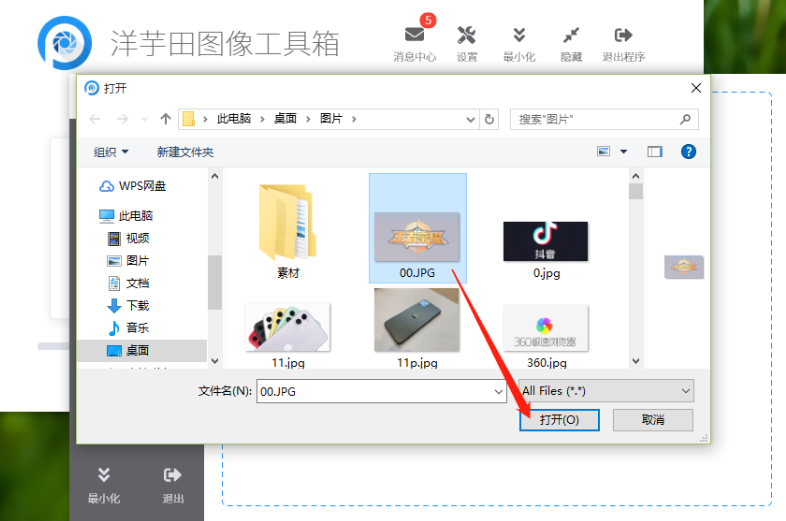The width and height of the screenshot is (786, 521).
Task: Click the bottom-left exit (退出) icon
Action: coord(172,475)
